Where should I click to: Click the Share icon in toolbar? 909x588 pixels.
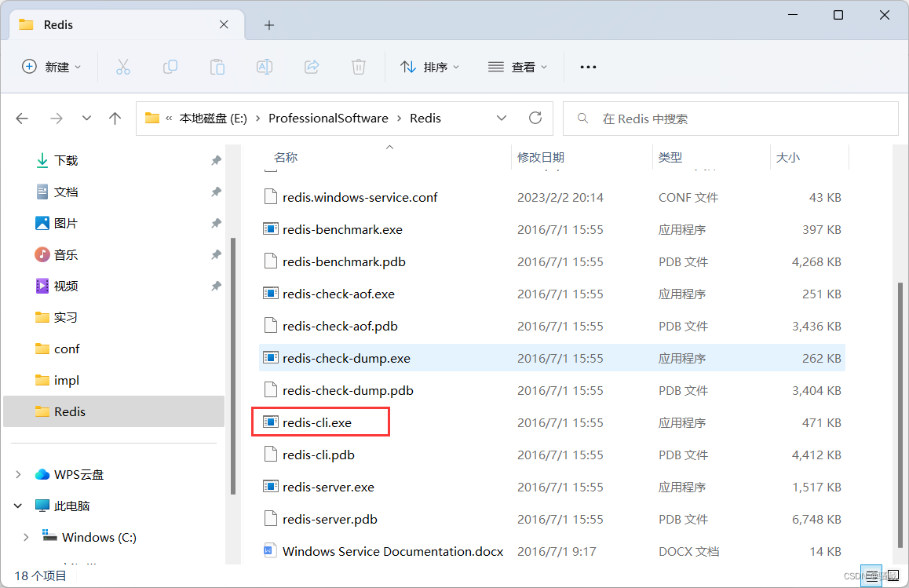coord(312,67)
